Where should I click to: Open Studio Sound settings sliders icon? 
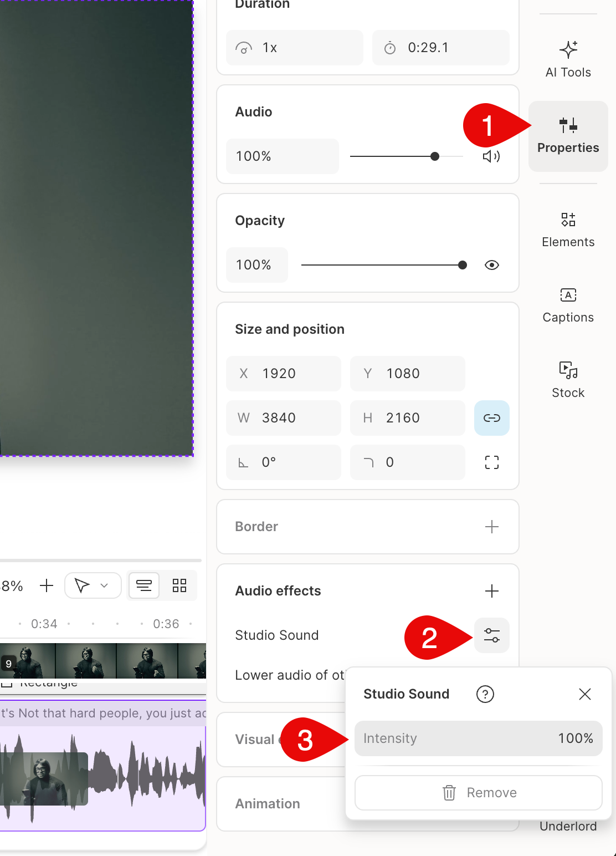click(x=491, y=635)
